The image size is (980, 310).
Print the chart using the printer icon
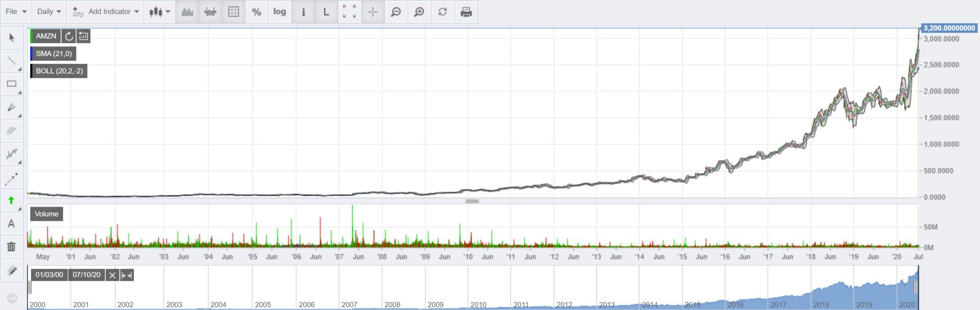[466, 12]
